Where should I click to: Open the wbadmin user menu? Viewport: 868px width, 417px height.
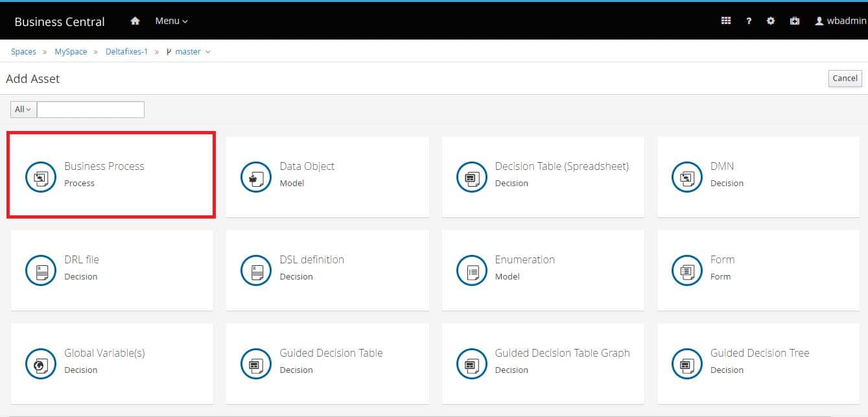click(x=841, y=21)
